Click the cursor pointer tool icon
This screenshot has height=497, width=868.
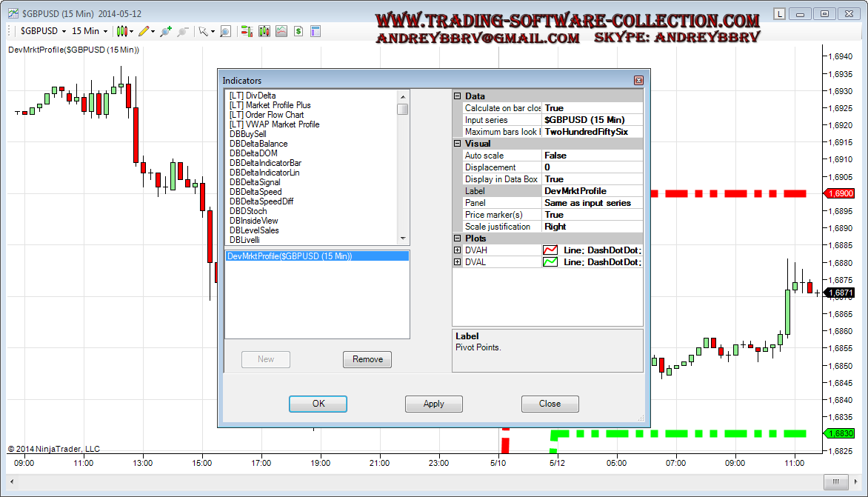203,31
